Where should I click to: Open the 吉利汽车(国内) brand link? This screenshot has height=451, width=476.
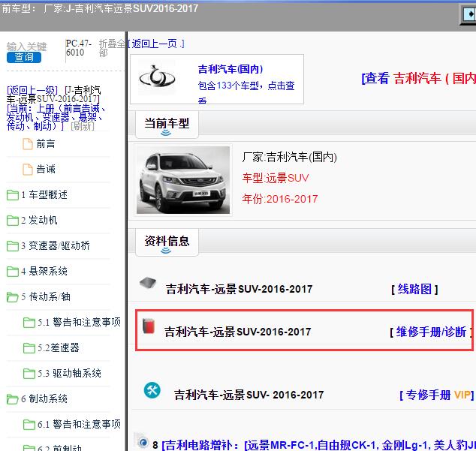click(x=230, y=69)
